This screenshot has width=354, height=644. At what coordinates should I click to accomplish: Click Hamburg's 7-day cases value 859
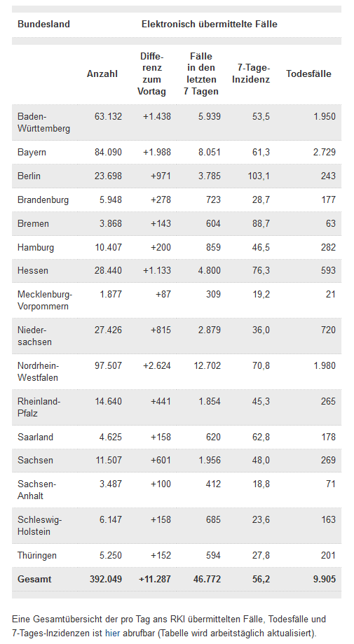213,247
